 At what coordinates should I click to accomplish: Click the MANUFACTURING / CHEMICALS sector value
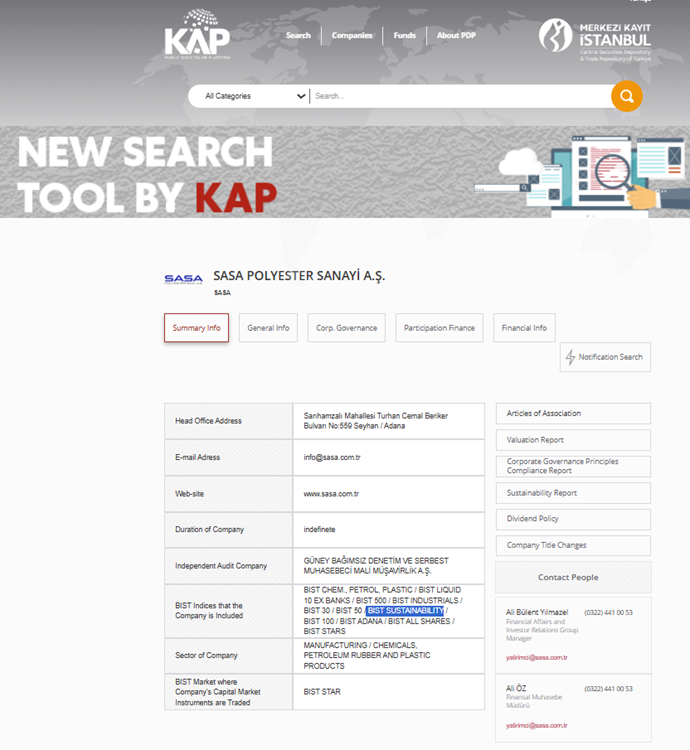click(367, 655)
